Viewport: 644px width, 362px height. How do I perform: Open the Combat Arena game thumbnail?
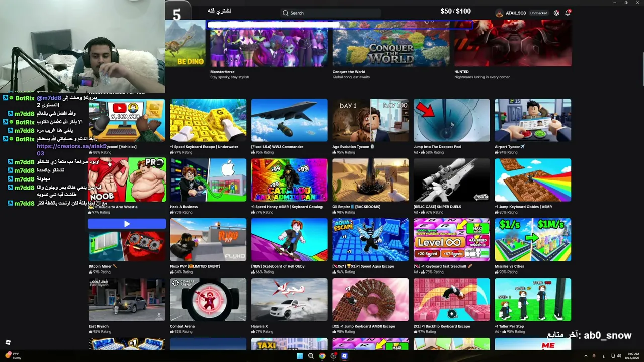(x=208, y=300)
